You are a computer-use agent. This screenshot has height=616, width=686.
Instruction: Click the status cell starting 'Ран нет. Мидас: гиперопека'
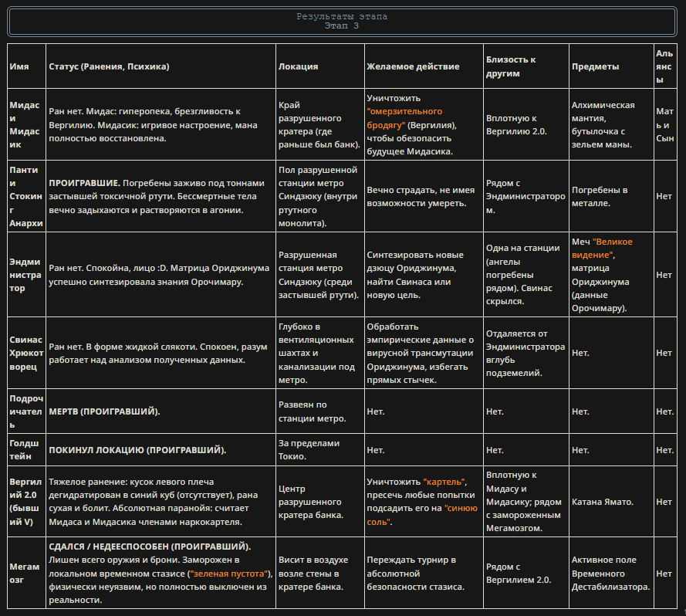(x=161, y=124)
